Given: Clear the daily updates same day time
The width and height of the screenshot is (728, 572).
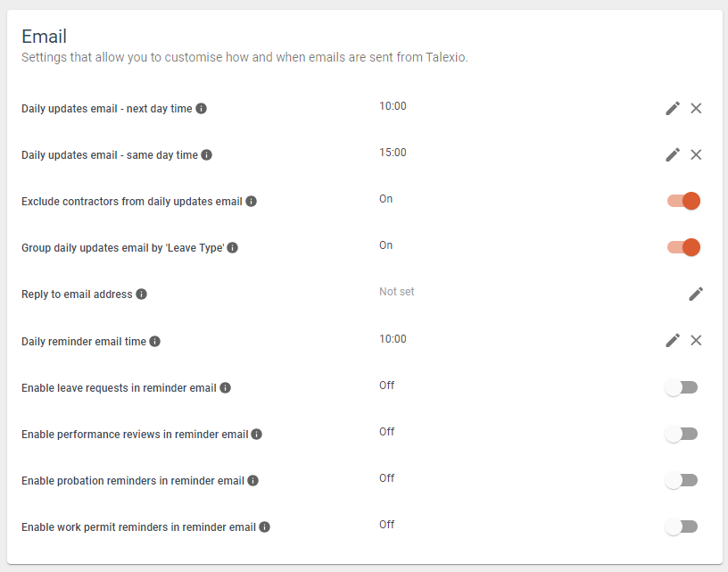Looking at the screenshot, I should coord(697,154).
